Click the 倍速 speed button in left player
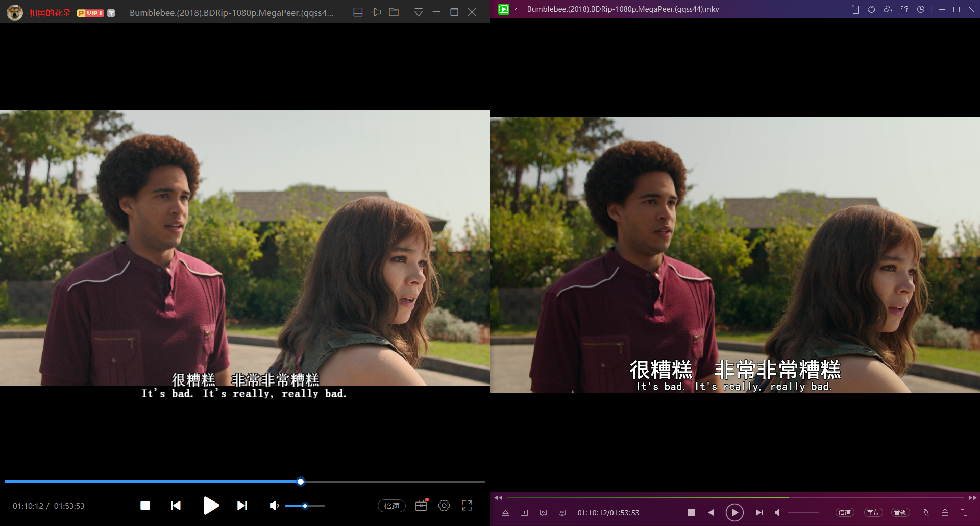980x526 pixels. point(391,506)
